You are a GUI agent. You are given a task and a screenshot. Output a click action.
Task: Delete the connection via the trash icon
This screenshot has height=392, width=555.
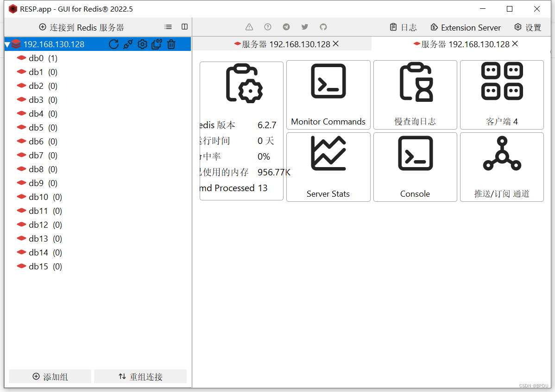[171, 44]
